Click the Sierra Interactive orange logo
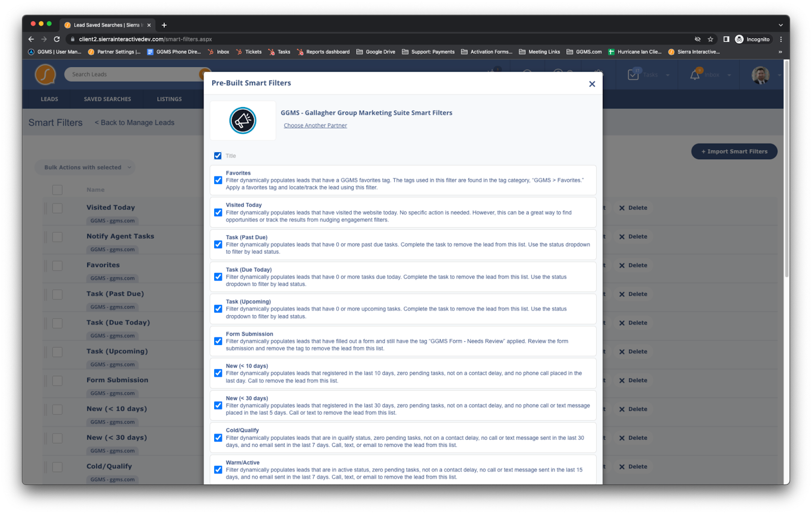Image resolution: width=812 pixels, height=514 pixels. pos(45,75)
